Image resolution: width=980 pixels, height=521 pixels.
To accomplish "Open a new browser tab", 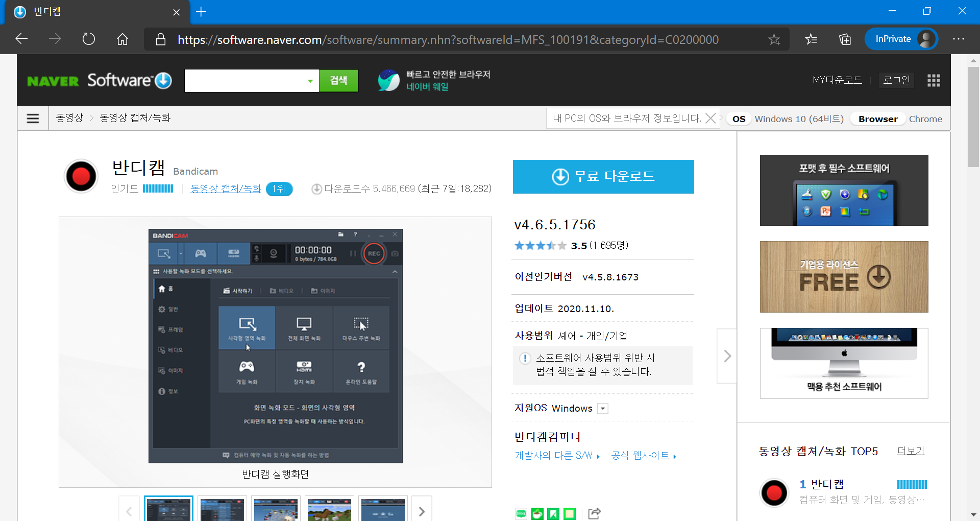I will tap(201, 12).
